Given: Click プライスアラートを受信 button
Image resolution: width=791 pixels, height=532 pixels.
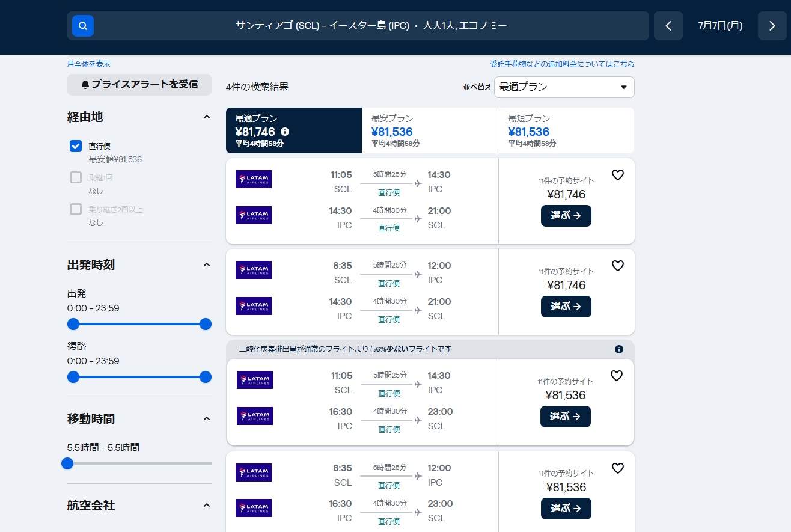Looking at the screenshot, I should coord(139,85).
